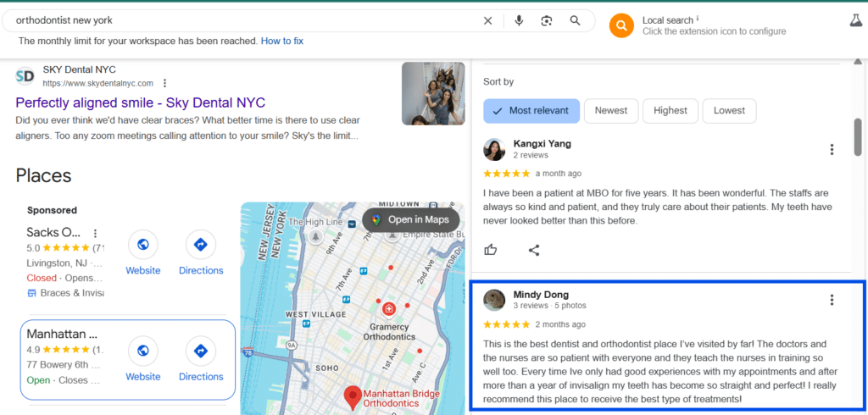Click the 'Sort by' label
868x415 pixels.
point(498,82)
